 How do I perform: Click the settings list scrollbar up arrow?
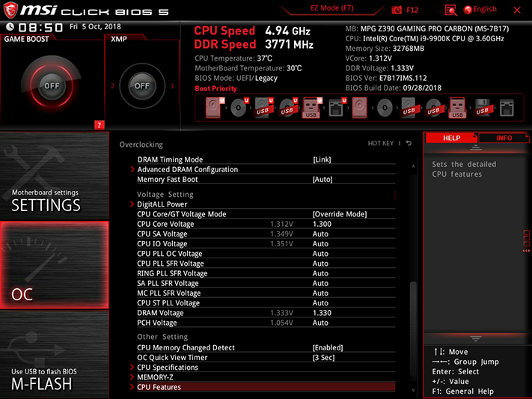pyautogui.click(x=413, y=165)
